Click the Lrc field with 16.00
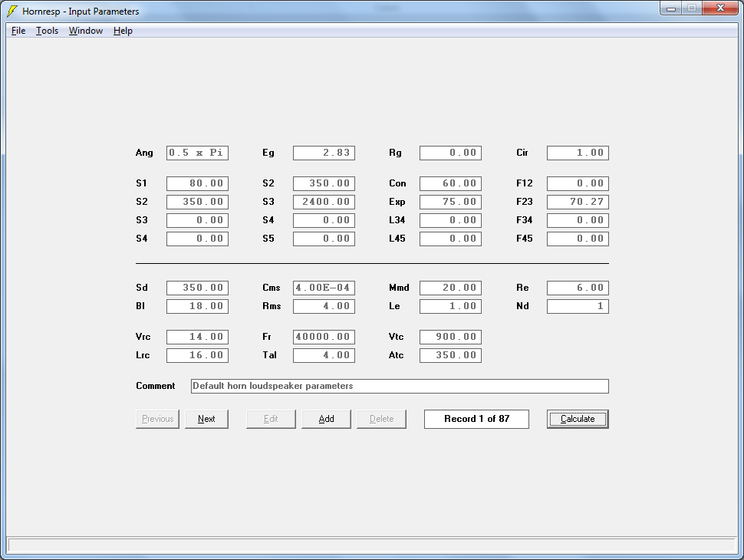This screenshot has height=560, width=744. [197, 355]
